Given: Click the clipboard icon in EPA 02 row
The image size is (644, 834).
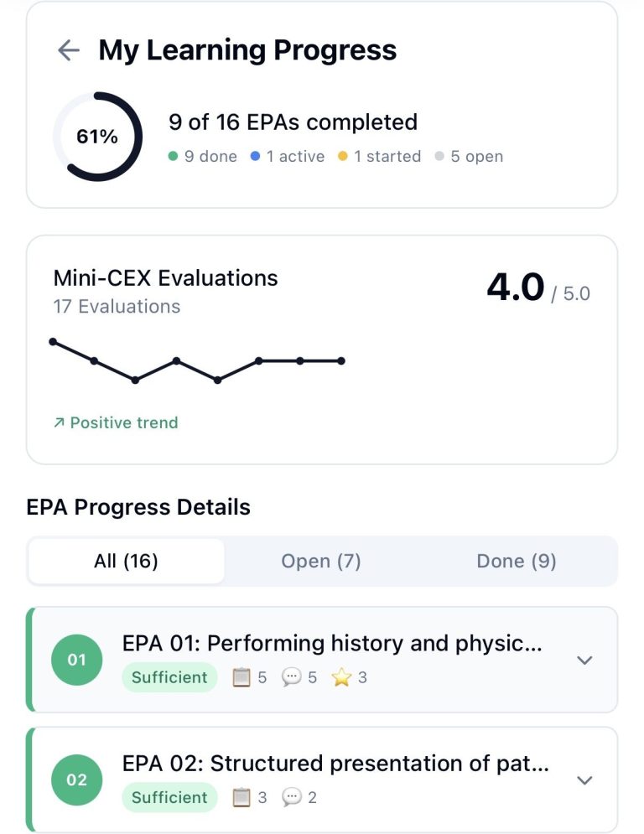Looking at the screenshot, I should [x=241, y=797].
